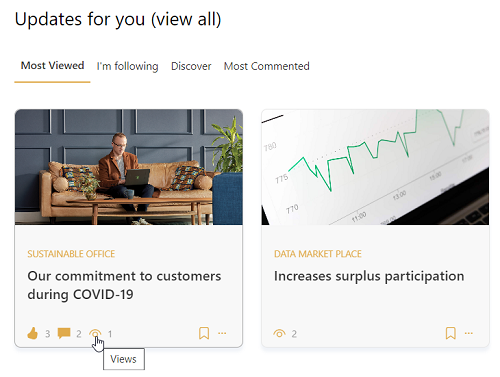This screenshot has height=377, width=500.
Task: Open comments on the Sustainable Office card
Action: pyautogui.click(x=64, y=333)
